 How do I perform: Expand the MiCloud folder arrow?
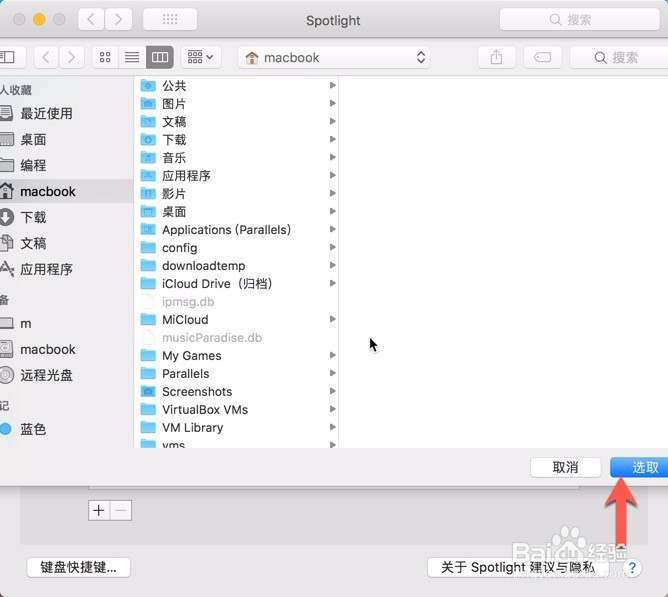[x=333, y=319]
